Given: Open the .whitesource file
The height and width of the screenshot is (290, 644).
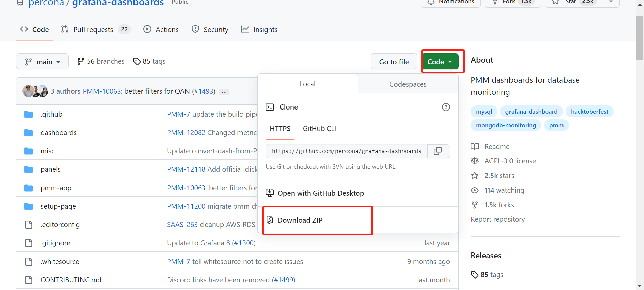Looking at the screenshot, I should pos(60,262).
